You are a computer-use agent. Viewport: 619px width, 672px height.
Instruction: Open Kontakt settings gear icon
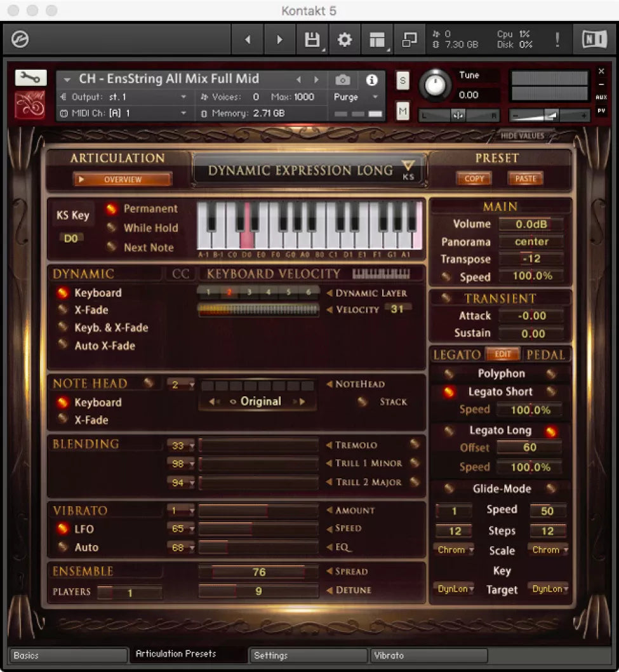coord(345,40)
